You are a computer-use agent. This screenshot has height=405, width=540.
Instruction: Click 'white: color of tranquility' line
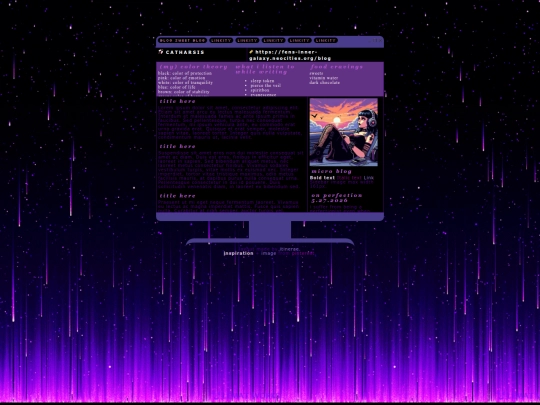(185, 83)
